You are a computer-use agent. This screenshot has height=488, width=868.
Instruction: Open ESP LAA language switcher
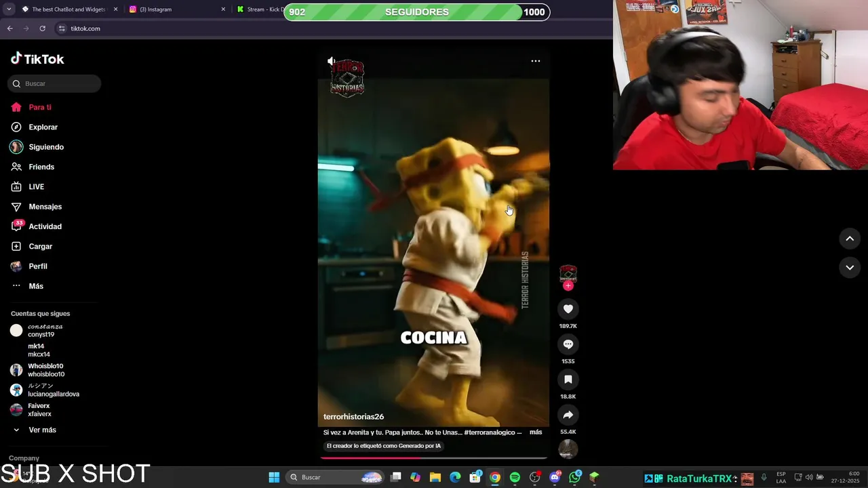pyautogui.click(x=781, y=477)
